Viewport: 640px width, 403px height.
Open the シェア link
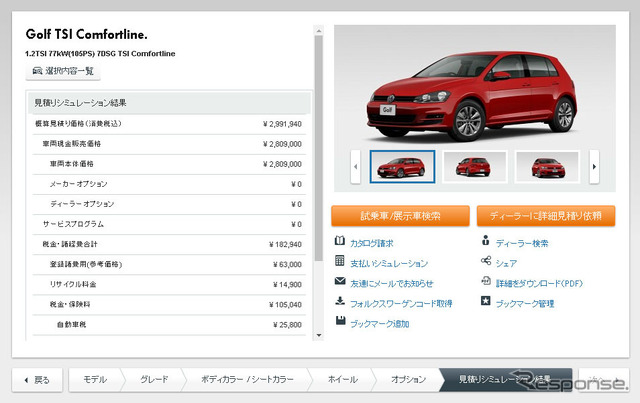coord(506,263)
